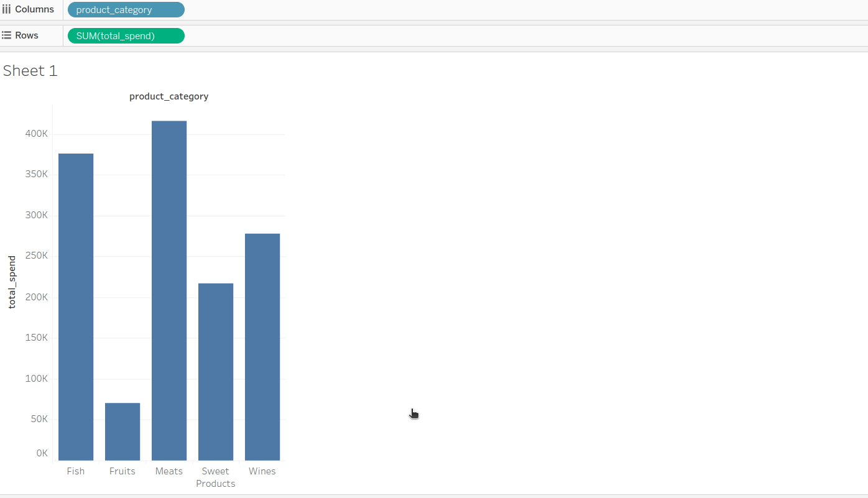Image resolution: width=868 pixels, height=498 pixels.
Task: Select the Meats bar in the chart
Action: (169, 291)
